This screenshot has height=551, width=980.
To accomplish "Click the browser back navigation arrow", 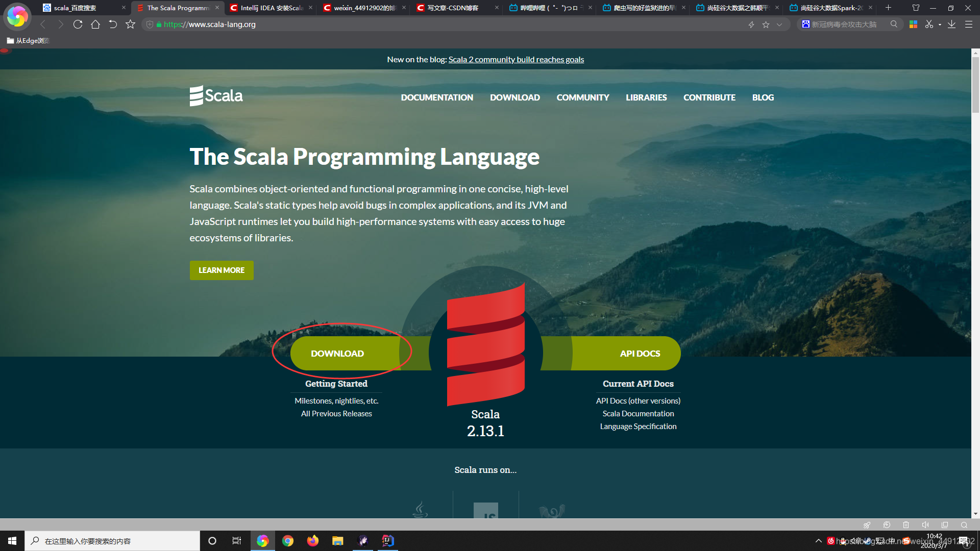I will 42,24.
